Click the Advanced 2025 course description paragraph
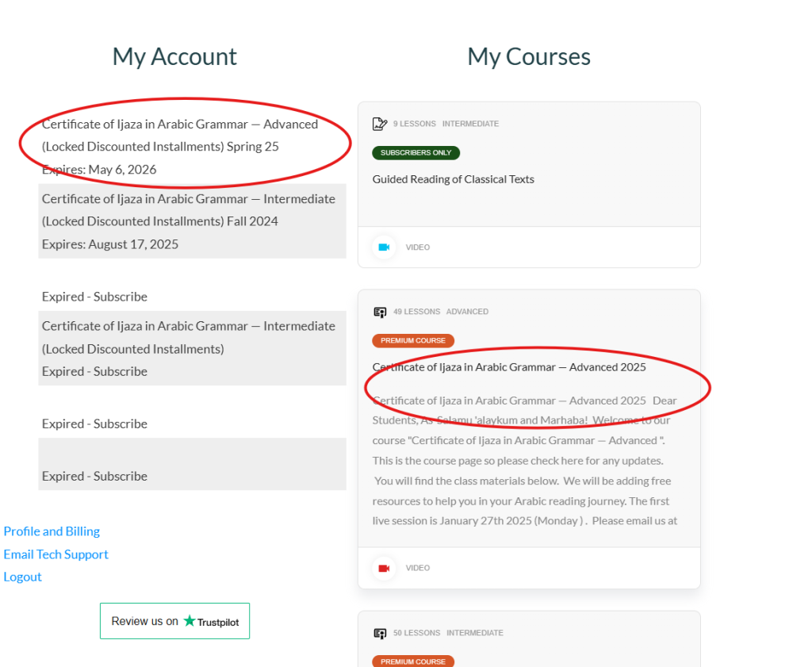 click(x=525, y=461)
